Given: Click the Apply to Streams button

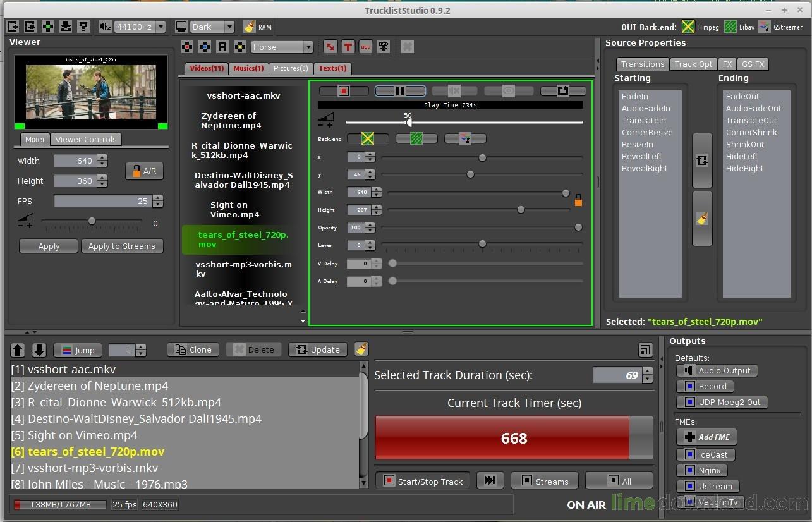Looking at the screenshot, I should tap(122, 246).
